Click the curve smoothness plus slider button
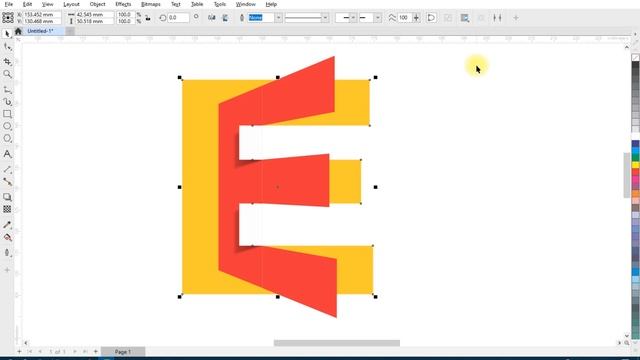 [x=416, y=18]
